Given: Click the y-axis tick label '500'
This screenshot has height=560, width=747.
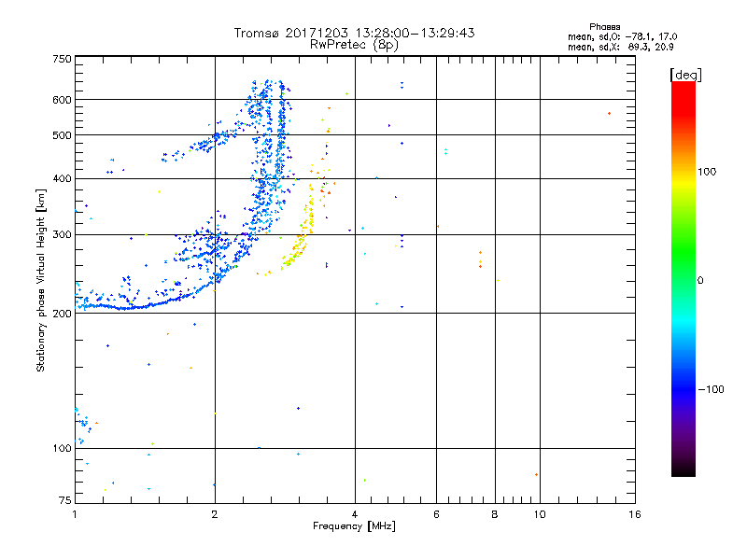Looking at the screenshot, I should pos(62,135).
